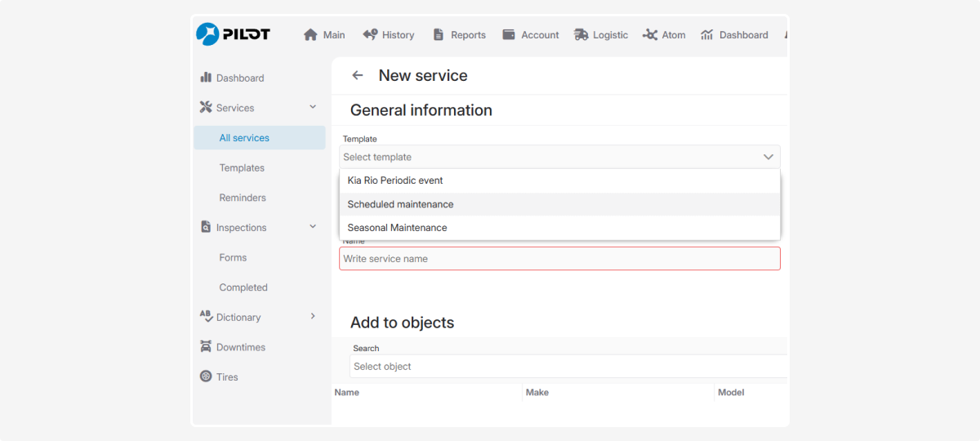Open Main via the home icon

pos(310,35)
